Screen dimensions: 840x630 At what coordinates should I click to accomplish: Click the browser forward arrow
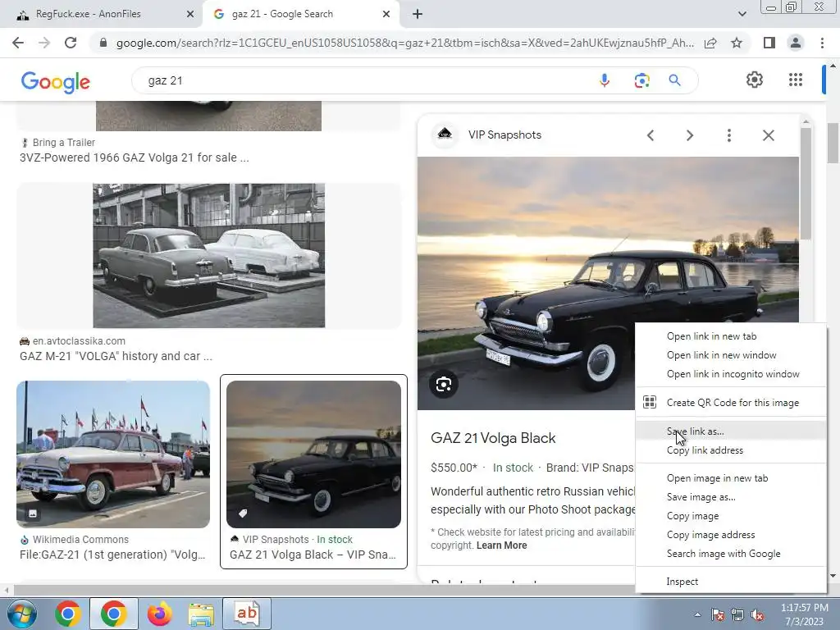44,43
